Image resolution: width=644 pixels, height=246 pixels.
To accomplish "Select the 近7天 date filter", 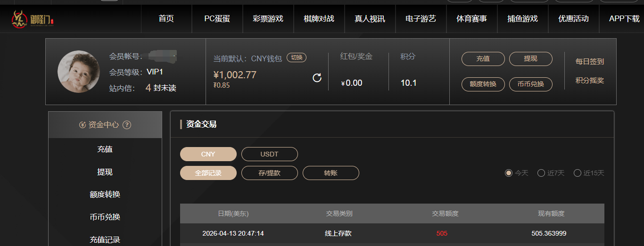I will click(541, 173).
